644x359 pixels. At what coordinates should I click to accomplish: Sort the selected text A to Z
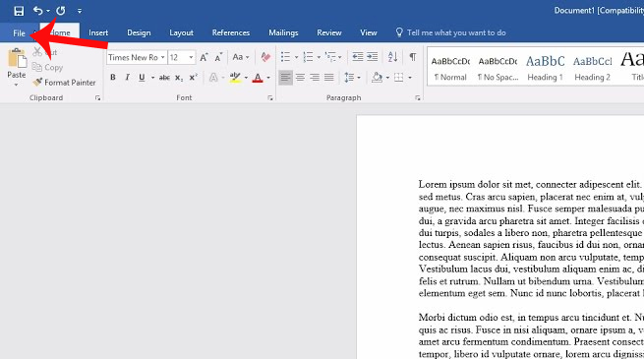(392, 57)
